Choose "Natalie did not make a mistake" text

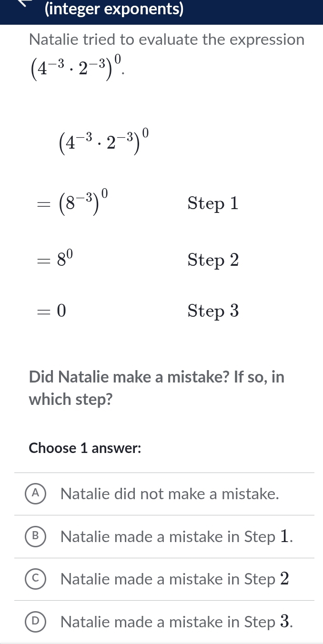[x=170, y=494]
